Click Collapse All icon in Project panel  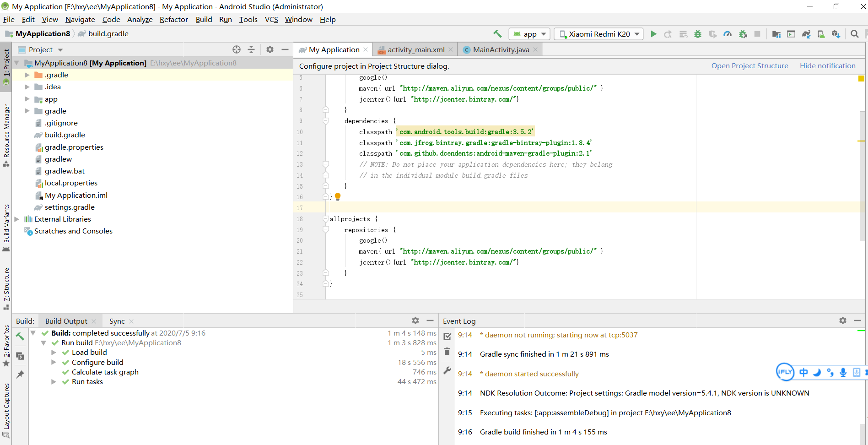pos(251,49)
